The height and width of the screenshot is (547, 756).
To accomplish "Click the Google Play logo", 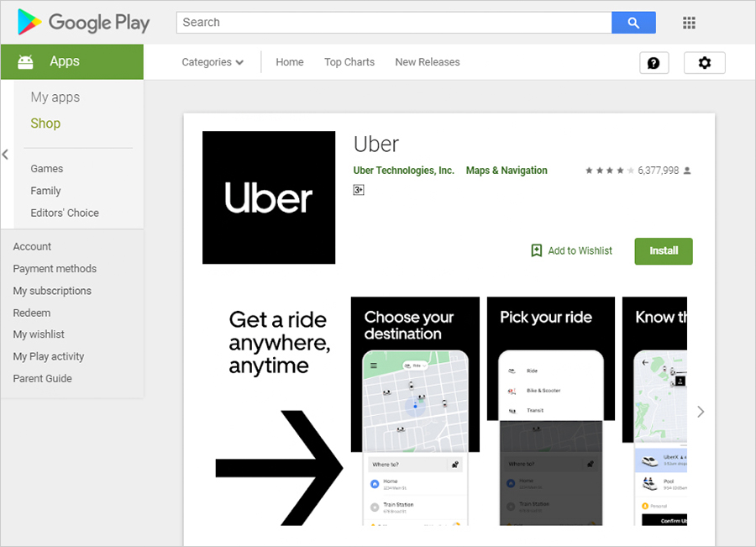I will point(83,23).
